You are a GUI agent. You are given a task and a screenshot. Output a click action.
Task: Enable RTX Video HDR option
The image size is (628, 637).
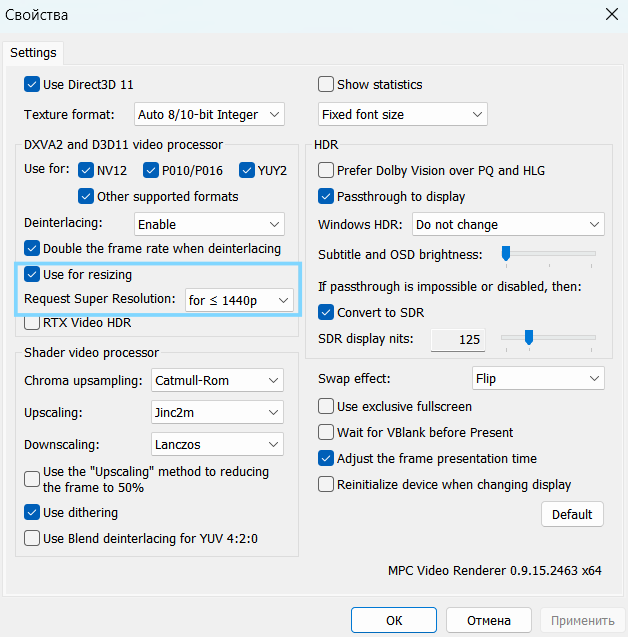[x=32, y=323]
